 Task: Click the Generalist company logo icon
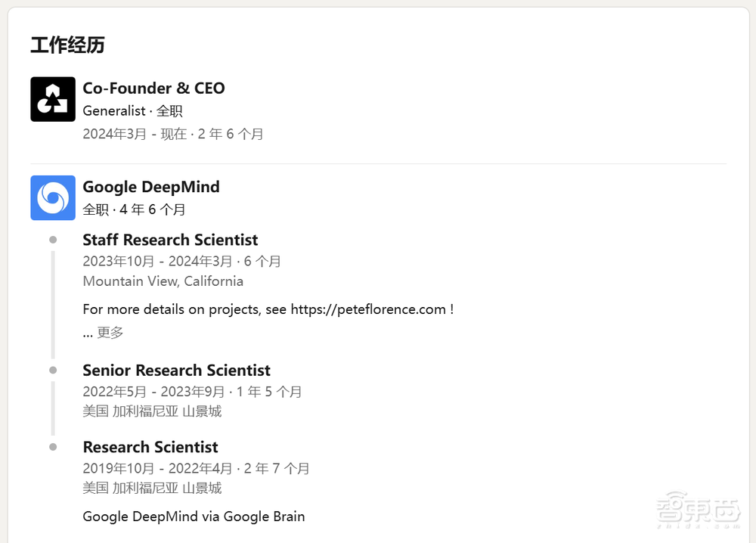pos(53,99)
